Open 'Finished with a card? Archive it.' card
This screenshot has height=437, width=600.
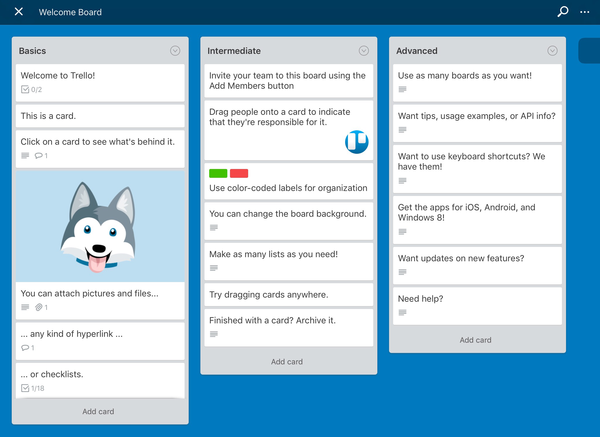289,328
